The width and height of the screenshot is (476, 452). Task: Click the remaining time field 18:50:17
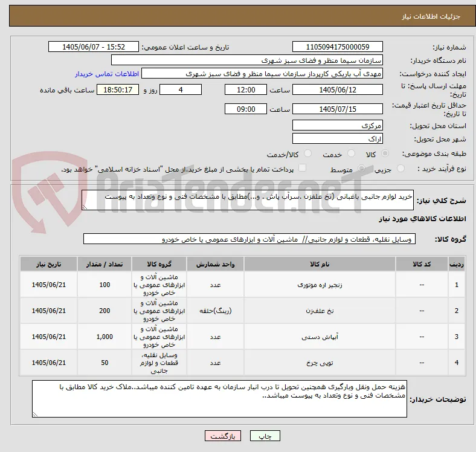click(118, 89)
